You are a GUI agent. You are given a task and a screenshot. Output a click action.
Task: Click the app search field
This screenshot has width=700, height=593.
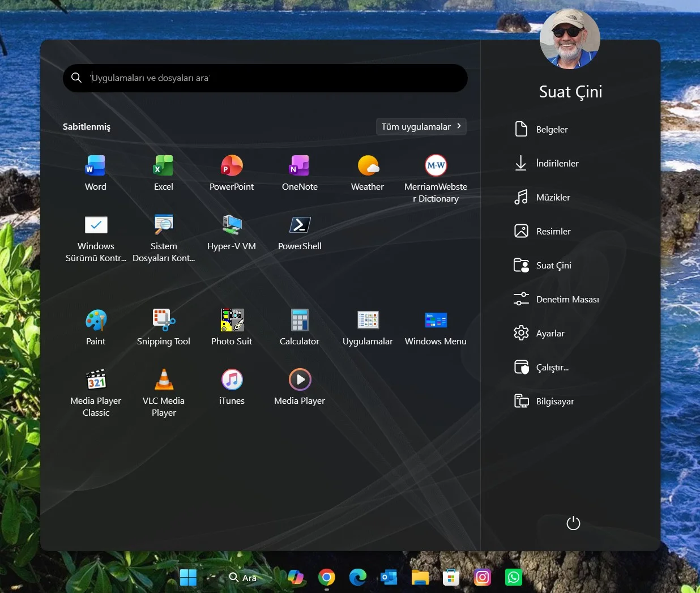[x=265, y=78]
